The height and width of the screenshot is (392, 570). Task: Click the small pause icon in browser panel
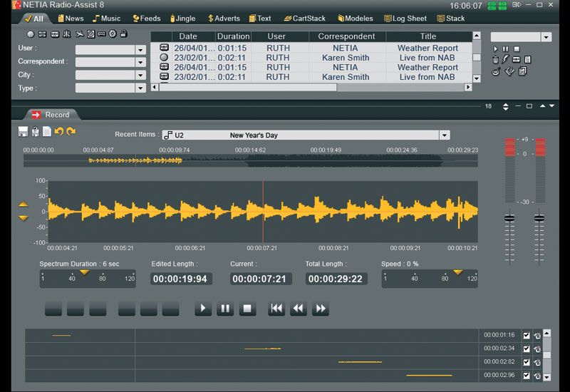506,48
